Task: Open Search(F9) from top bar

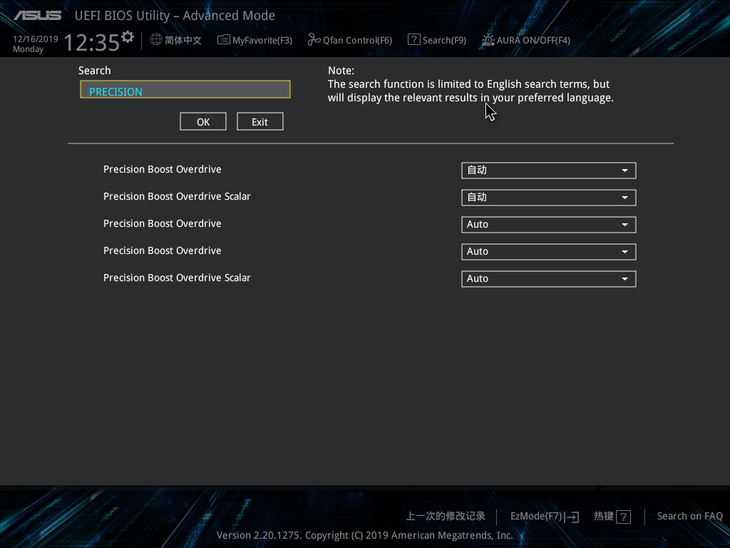Action: 444,41
